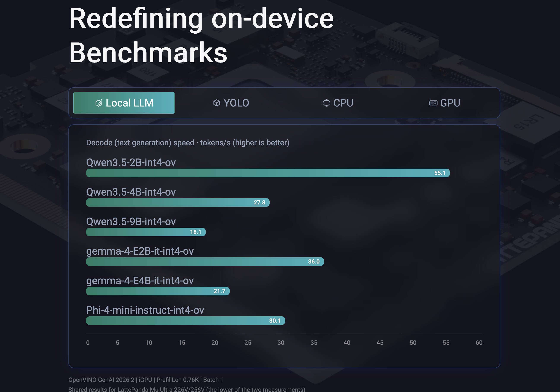Click the 36.0 value label
Viewport: 560px width, 392px height.
point(314,261)
